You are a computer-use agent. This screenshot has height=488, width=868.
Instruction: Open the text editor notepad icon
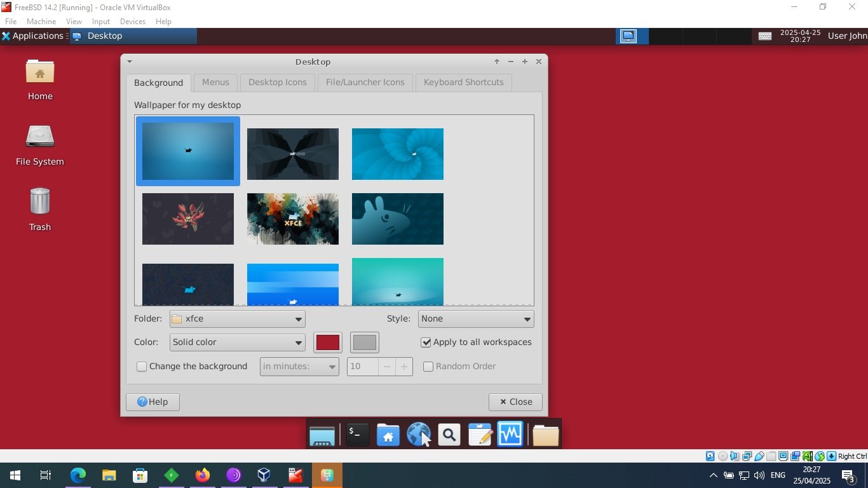click(480, 435)
